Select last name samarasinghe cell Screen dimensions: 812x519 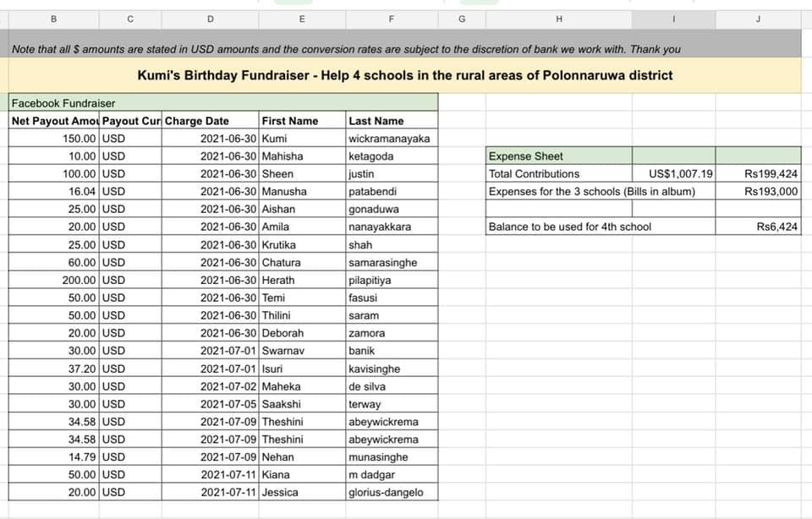[392, 262]
